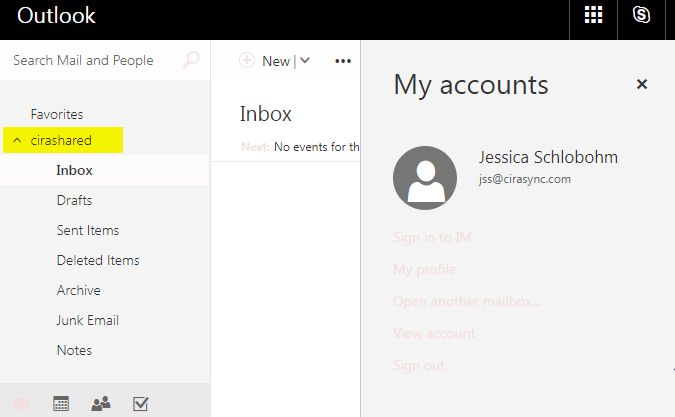Viewport: 675px width, 417px height.
Task: Open the Calendar module icon
Action: point(61,403)
